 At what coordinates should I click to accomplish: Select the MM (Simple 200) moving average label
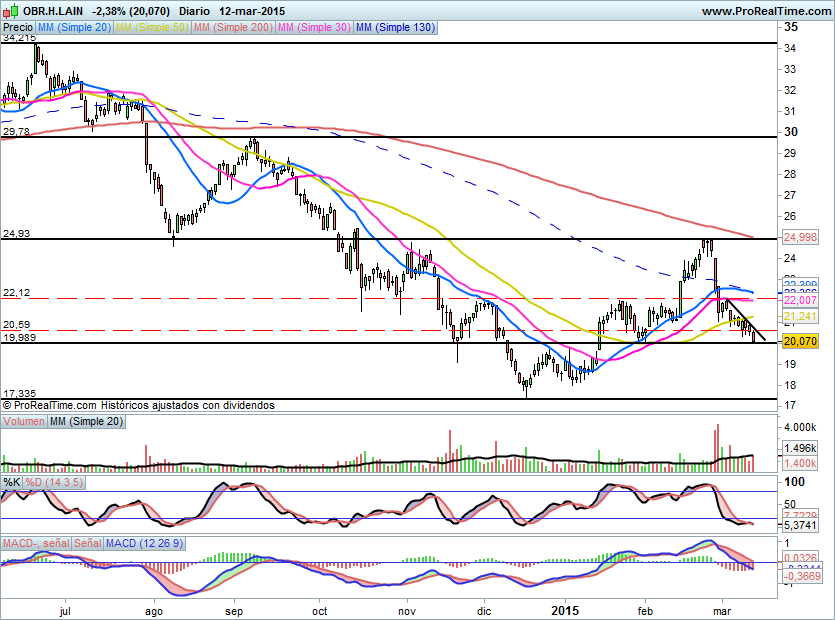(231, 28)
